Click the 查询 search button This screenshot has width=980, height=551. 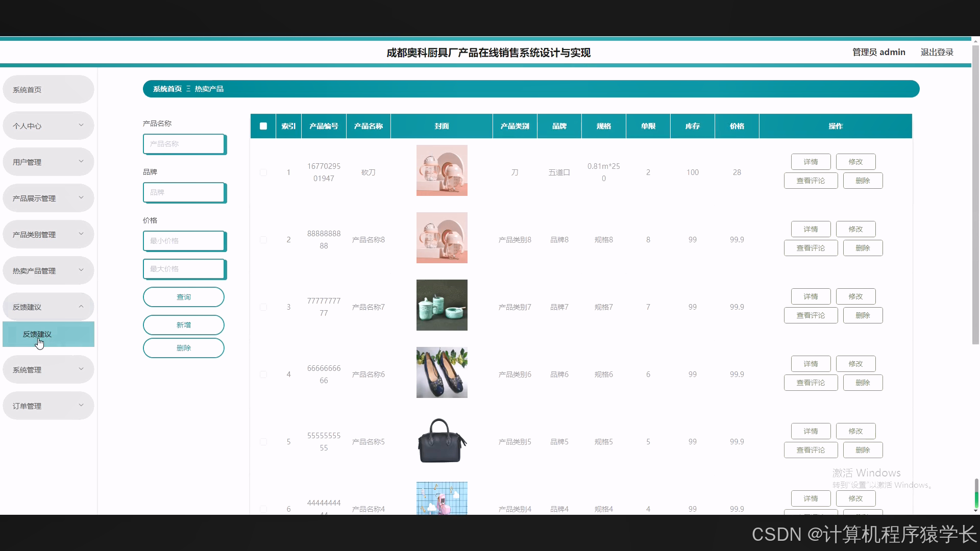click(x=183, y=297)
